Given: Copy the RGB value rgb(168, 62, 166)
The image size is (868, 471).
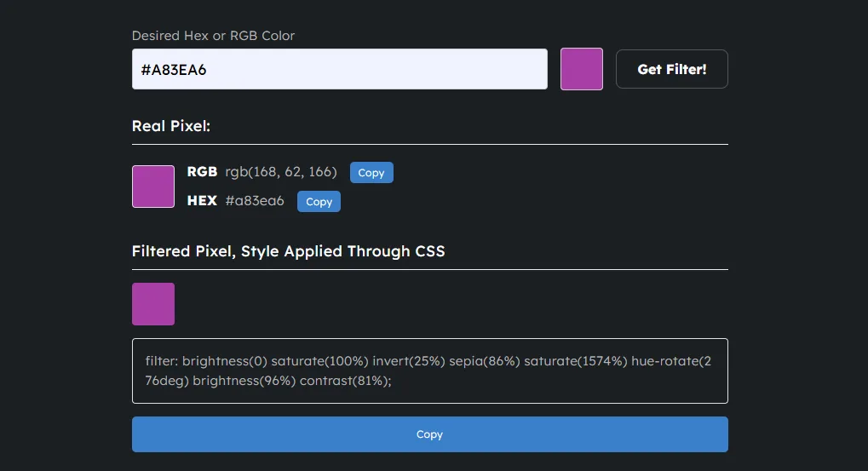Looking at the screenshot, I should [x=371, y=173].
